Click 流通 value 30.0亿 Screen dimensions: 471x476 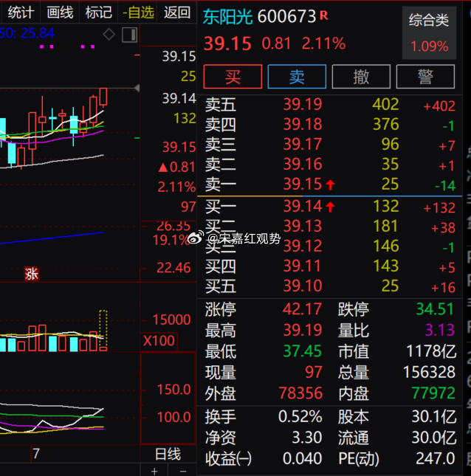(434, 438)
